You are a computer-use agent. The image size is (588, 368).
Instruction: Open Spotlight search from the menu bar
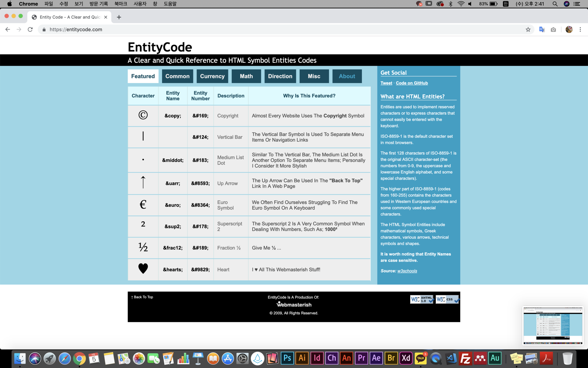[x=555, y=4]
